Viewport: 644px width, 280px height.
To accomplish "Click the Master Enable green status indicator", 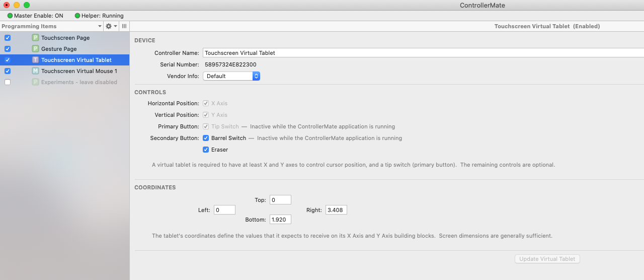I will 10,16.
